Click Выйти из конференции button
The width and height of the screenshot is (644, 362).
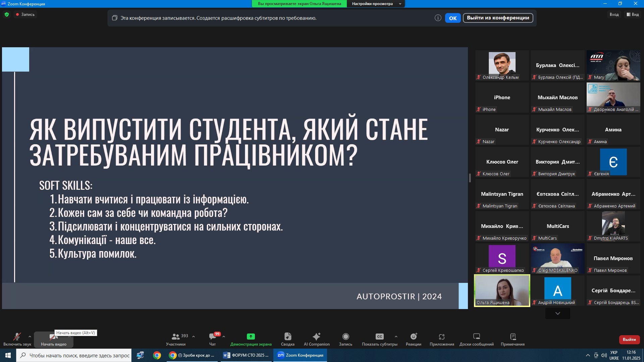point(498,18)
